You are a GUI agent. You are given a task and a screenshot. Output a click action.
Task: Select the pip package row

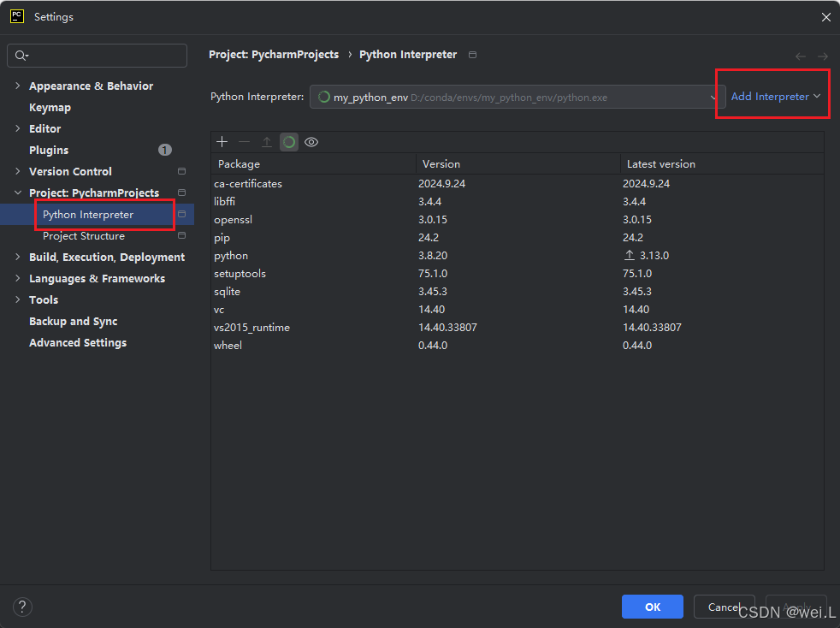(518, 237)
